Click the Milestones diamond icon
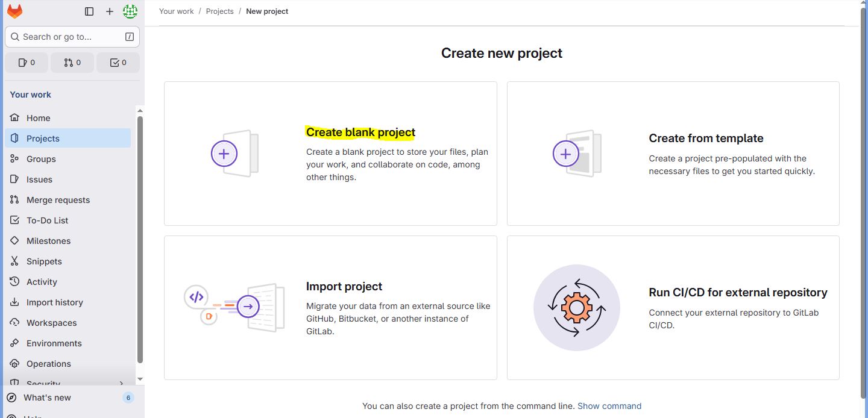 (x=15, y=241)
